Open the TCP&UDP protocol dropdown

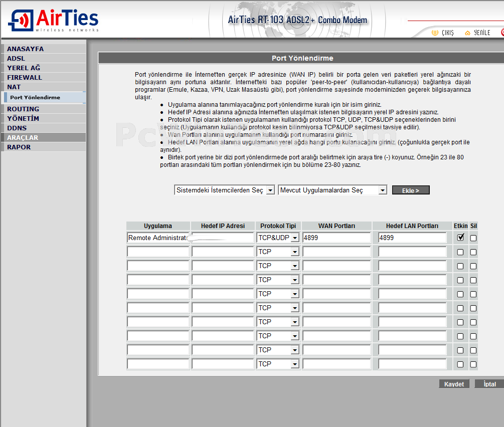point(278,238)
